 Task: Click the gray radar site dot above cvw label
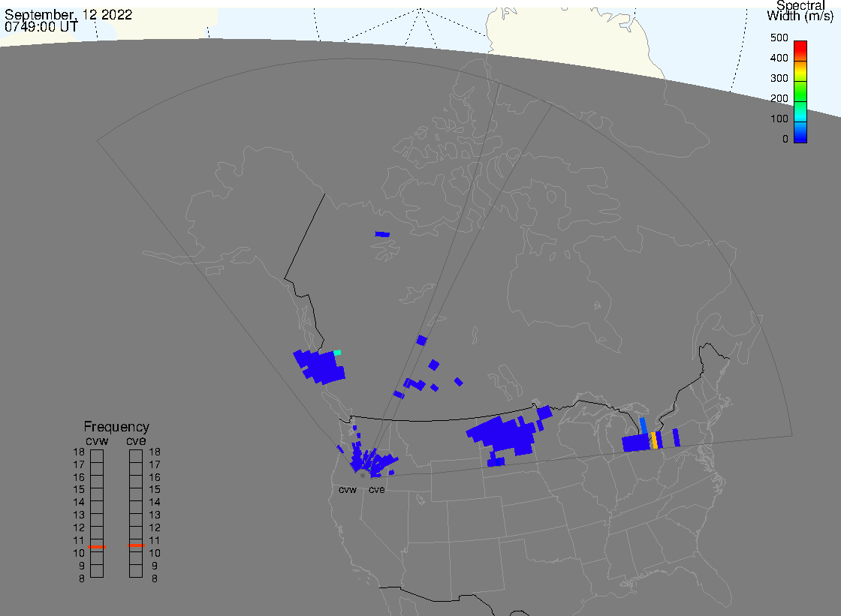point(363,476)
